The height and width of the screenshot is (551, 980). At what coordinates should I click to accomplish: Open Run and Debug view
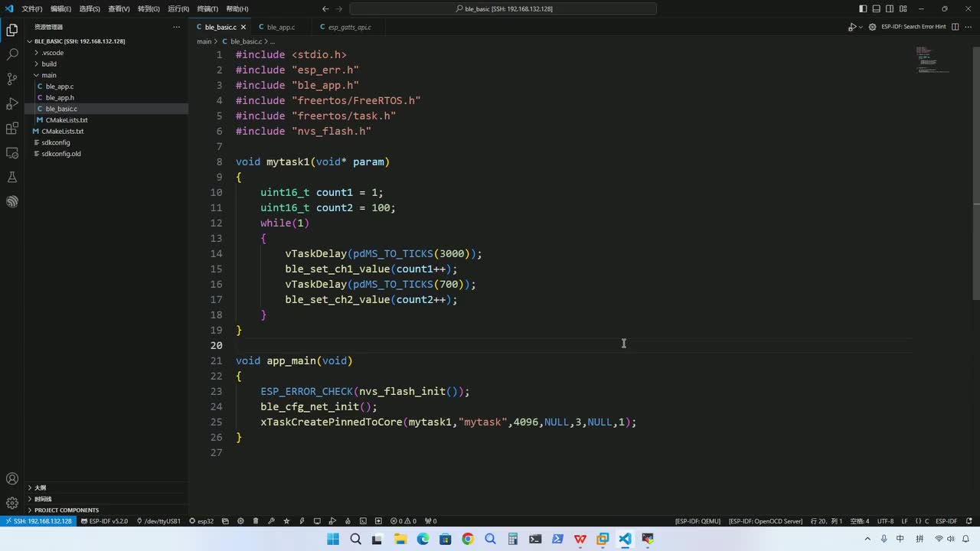coord(12,103)
